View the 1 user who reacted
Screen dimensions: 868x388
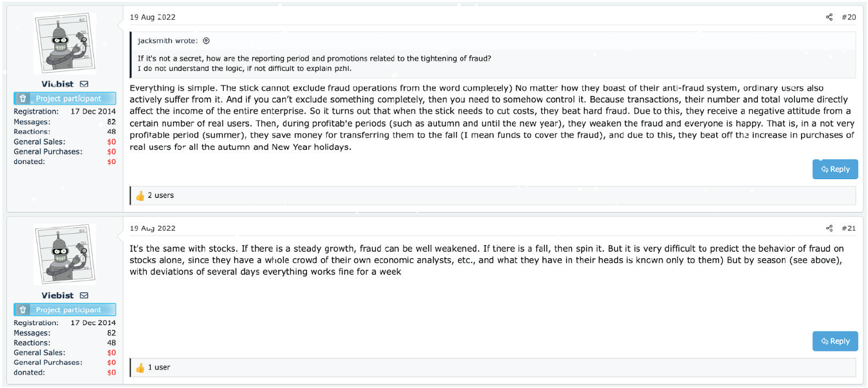click(x=159, y=368)
